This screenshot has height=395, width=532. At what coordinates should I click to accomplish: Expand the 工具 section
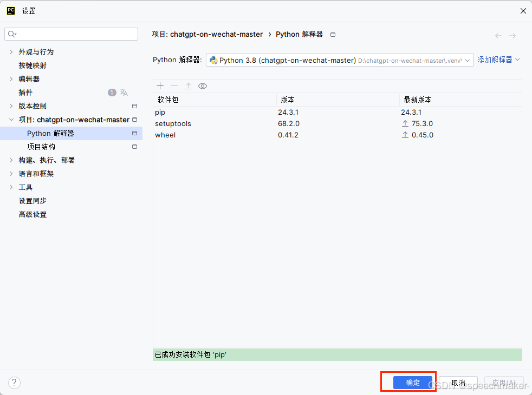[x=11, y=187]
